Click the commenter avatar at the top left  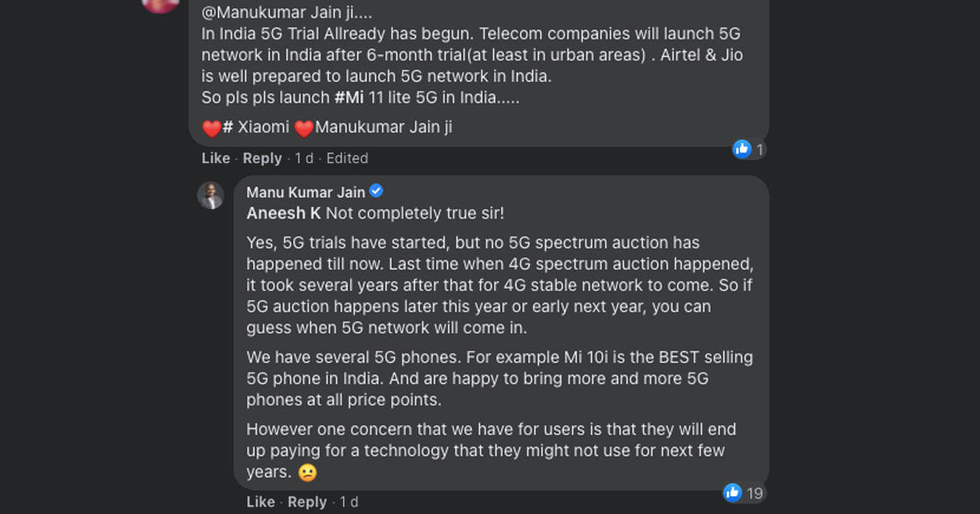pos(160,4)
